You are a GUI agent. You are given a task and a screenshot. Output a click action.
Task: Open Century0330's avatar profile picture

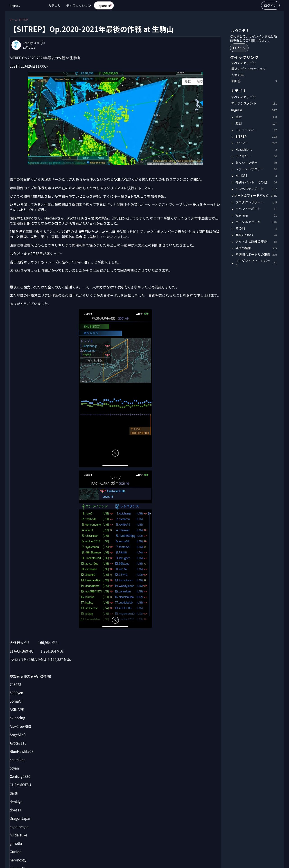[x=16, y=45]
